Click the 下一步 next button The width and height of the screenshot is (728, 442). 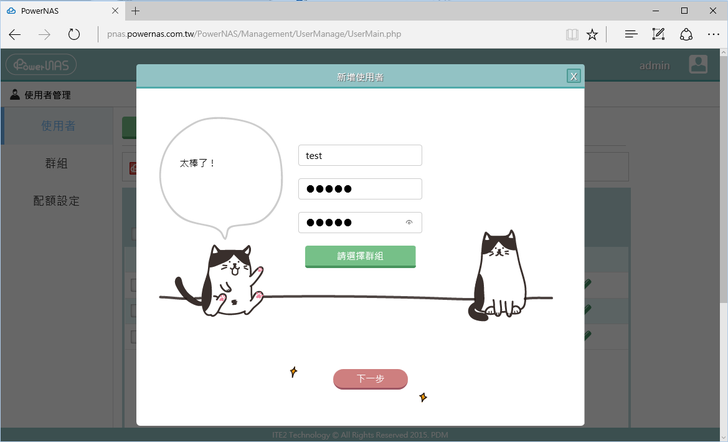tap(370, 379)
